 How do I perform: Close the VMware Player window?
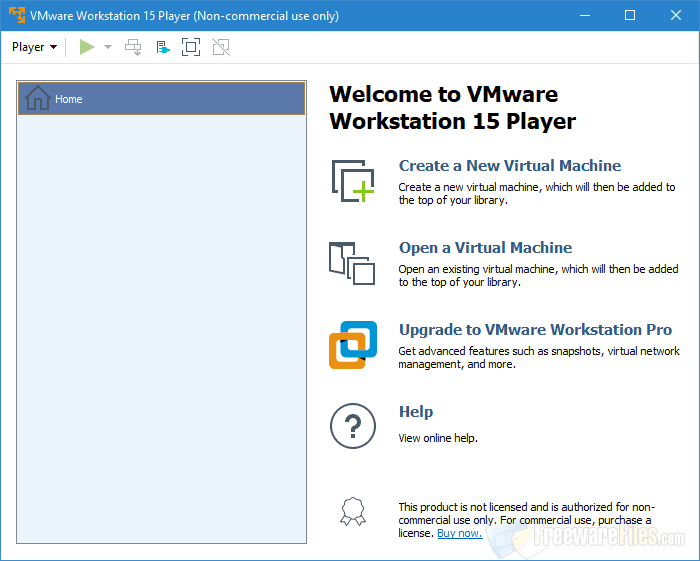click(x=676, y=15)
